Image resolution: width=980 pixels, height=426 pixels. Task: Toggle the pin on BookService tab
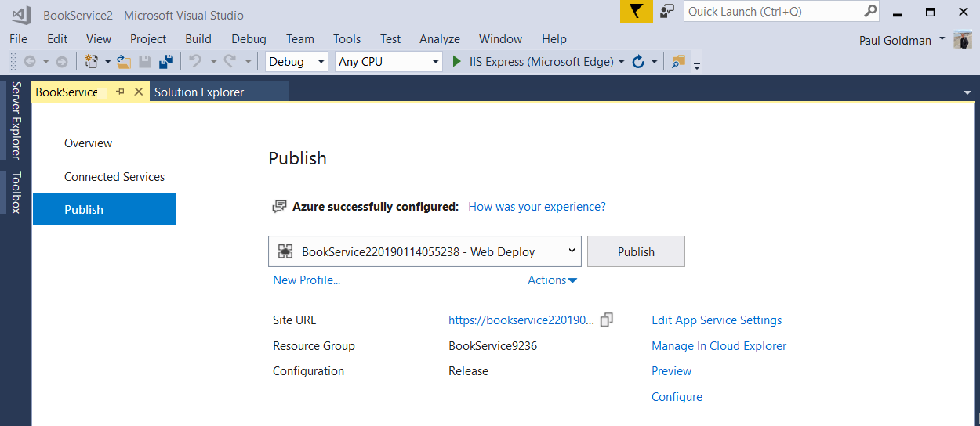(x=120, y=92)
